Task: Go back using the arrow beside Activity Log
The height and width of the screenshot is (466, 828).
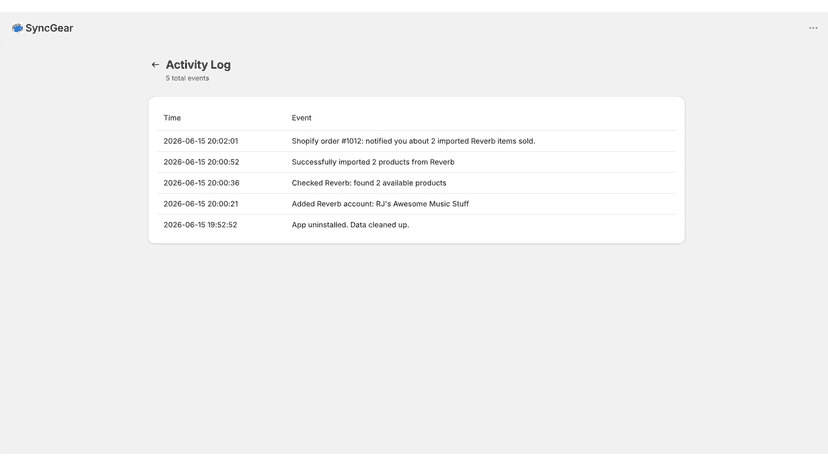Action: point(155,64)
